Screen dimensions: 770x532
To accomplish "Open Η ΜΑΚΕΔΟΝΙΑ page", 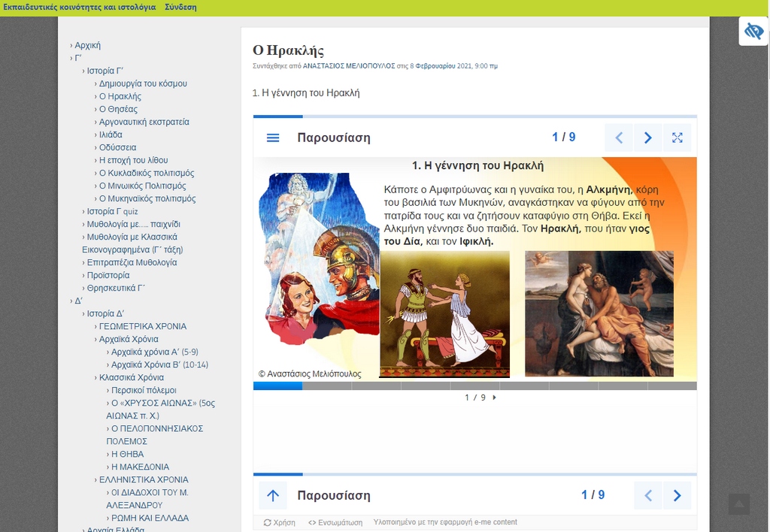I will coord(140,466).
